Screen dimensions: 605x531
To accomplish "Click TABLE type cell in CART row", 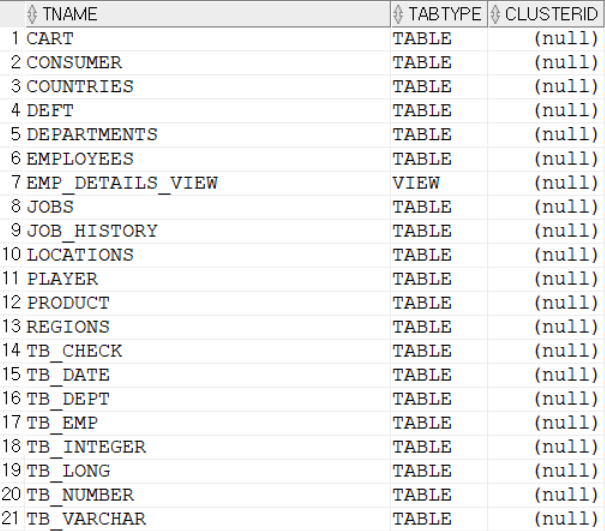I will 439,39.
